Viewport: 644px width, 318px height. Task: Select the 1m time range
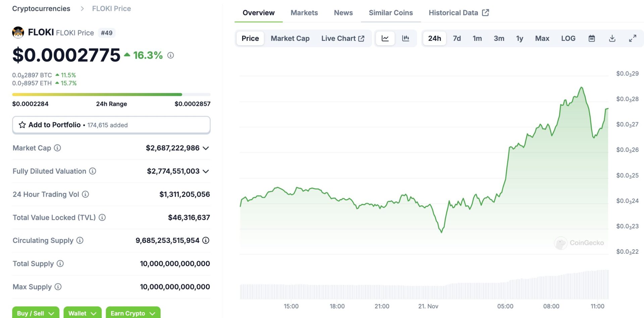477,39
